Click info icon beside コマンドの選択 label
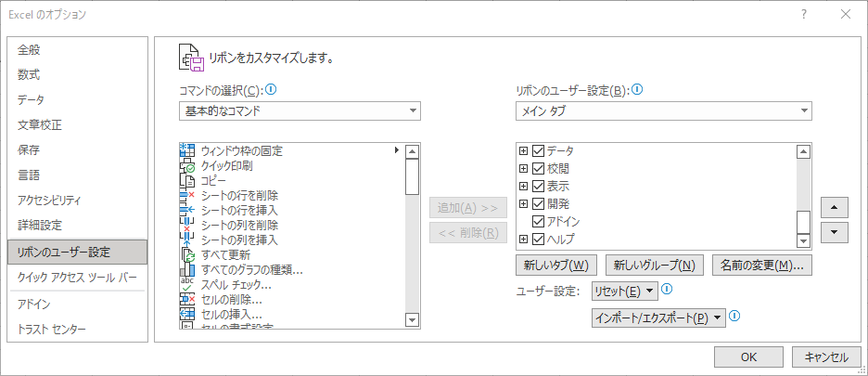868x376 pixels. (x=272, y=89)
